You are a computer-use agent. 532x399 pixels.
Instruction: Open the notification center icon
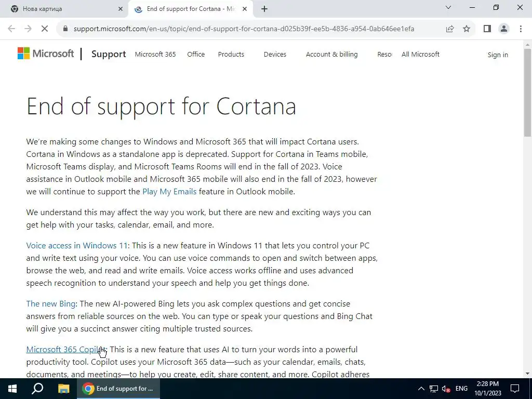515,389
